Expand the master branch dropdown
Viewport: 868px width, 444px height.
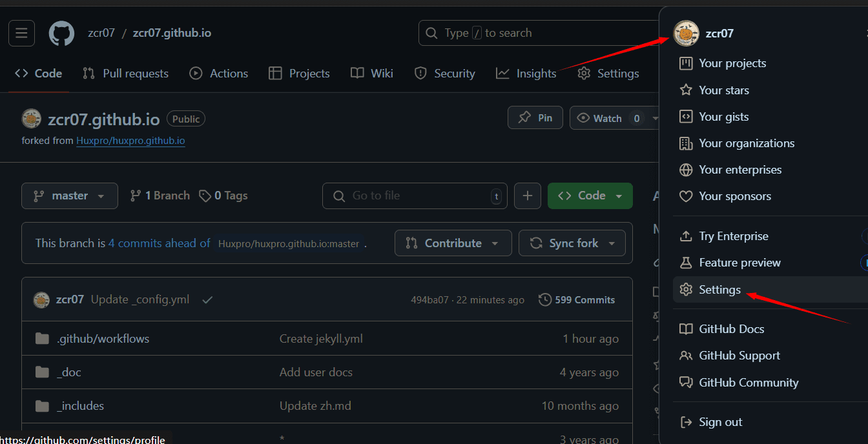[70, 196]
